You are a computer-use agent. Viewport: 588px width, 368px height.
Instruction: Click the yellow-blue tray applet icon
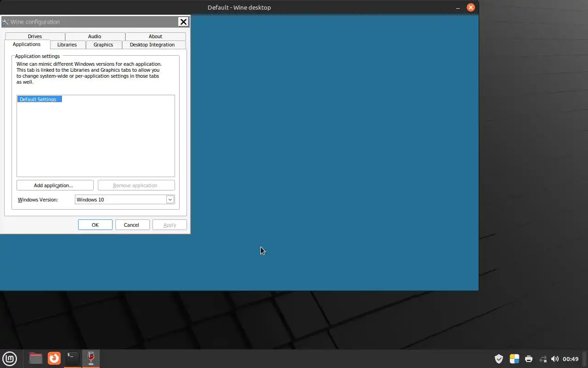(x=514, y=359)
